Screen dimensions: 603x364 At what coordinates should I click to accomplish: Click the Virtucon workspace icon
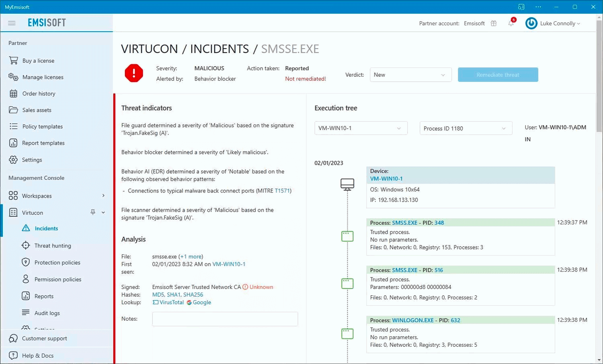click(x=13, y=213)
